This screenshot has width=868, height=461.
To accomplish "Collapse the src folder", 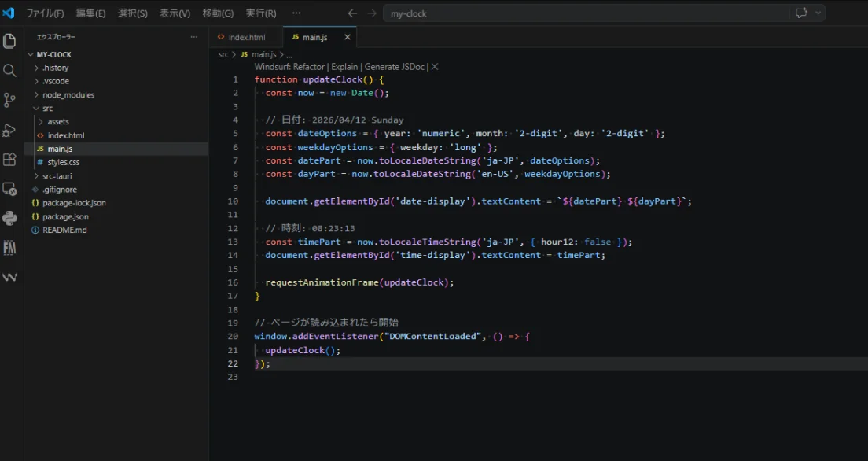I will point(48,109).
